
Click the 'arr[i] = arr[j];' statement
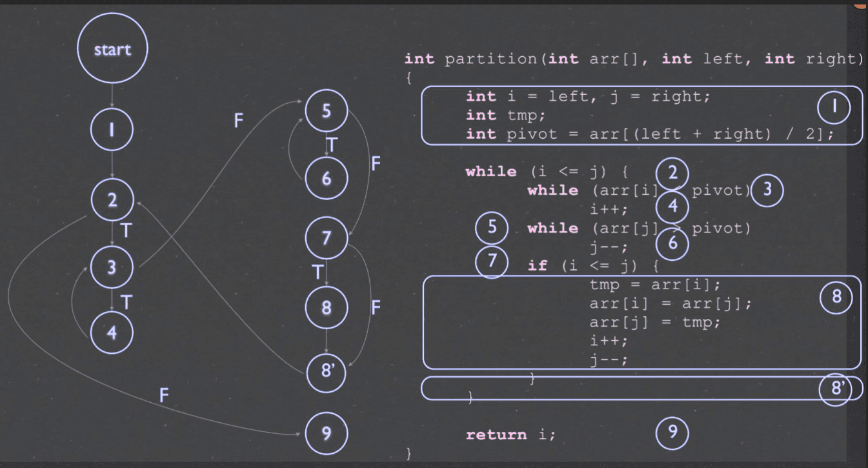pyautogui.click(x=671, y=303)
